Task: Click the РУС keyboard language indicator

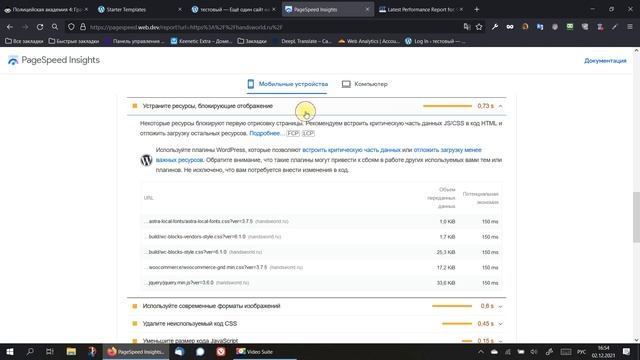Action: click(x=582, y=351)
